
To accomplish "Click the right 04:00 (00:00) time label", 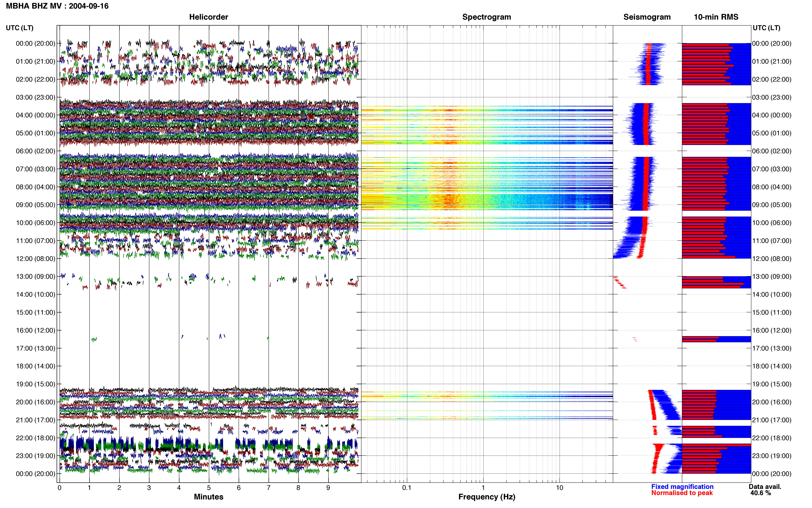I will pyautogui.click(x=772, y=115).
